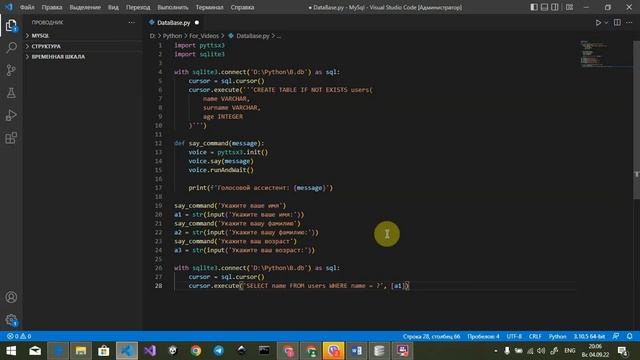The height and width of the screenshot is (360, 640).
Task: Toggle primary side bar layout icon
Action: pos(534,7)
